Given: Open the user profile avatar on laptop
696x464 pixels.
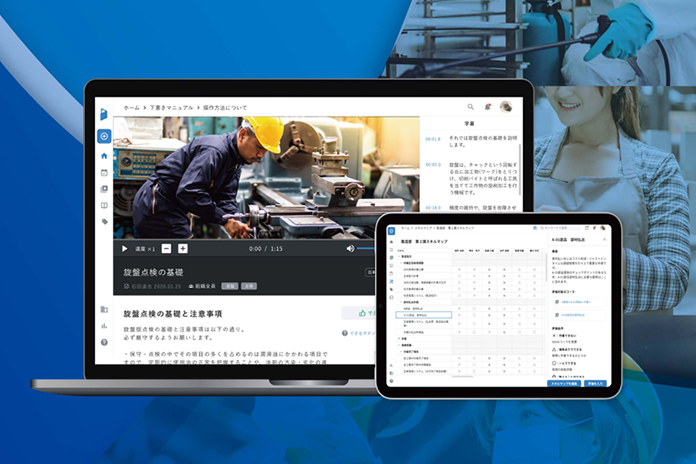Looking at the screenshot, I should (506, 106).
